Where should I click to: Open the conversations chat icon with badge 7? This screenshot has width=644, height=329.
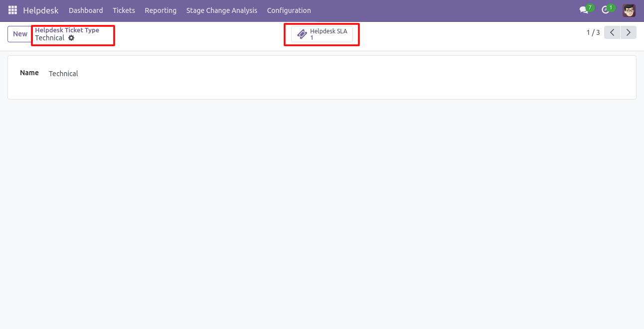586,9
